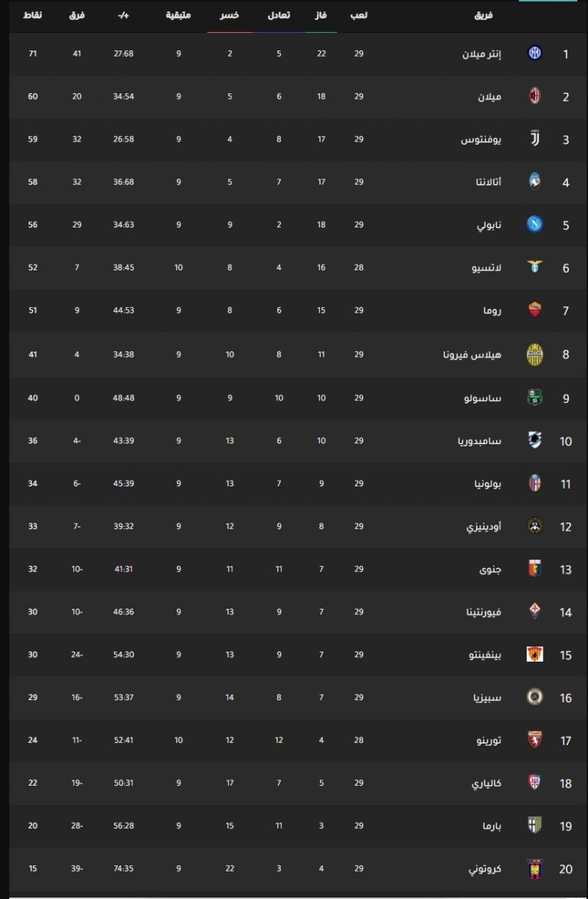Click the AC Milan club crest
The width and height of the screenshot is (588, 899).
534,96
